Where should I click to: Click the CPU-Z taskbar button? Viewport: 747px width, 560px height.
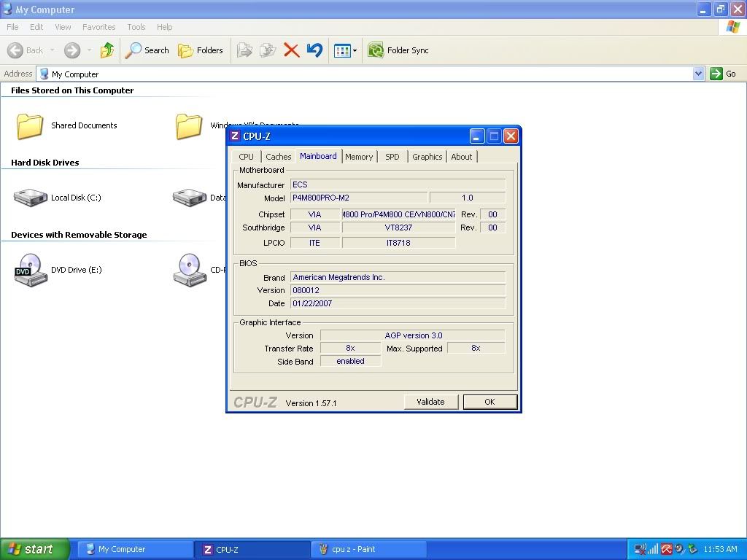[252, 550]
